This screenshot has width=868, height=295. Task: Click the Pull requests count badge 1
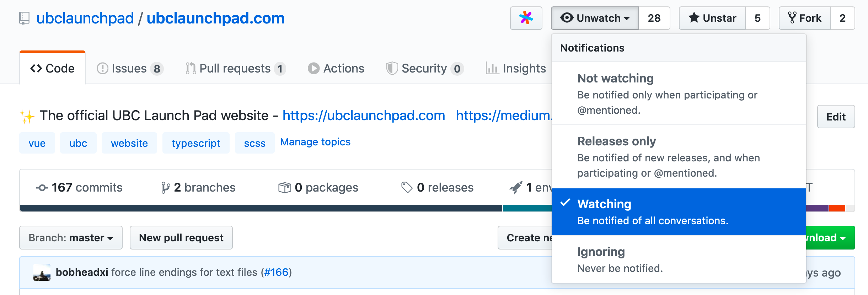point(280,69)
